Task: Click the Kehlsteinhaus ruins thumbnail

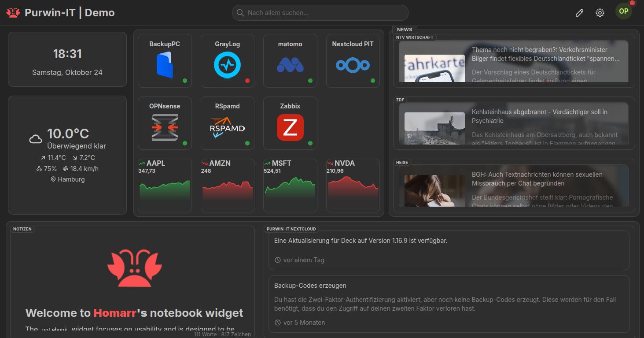Action: click(434, 128)
